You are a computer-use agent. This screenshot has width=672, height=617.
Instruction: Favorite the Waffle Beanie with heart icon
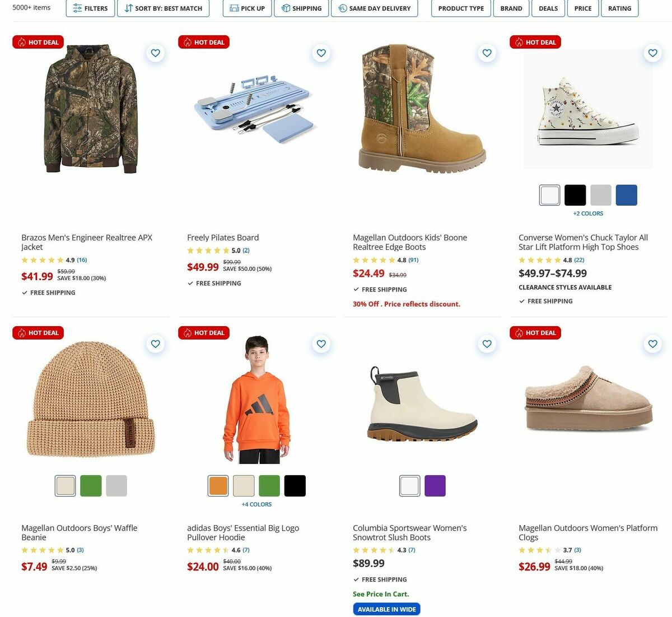155,344
